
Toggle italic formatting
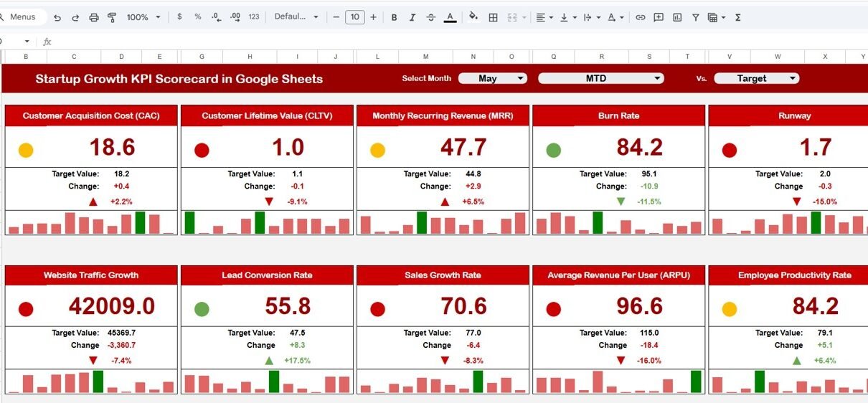point(412,17)
